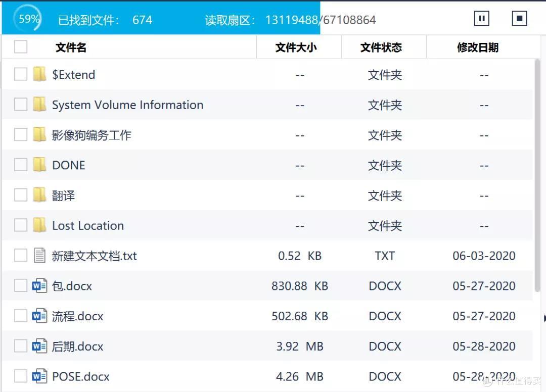Click the text file icon of 新建文本文档.txt
The image size is (546, 392).
click(39, 255)
